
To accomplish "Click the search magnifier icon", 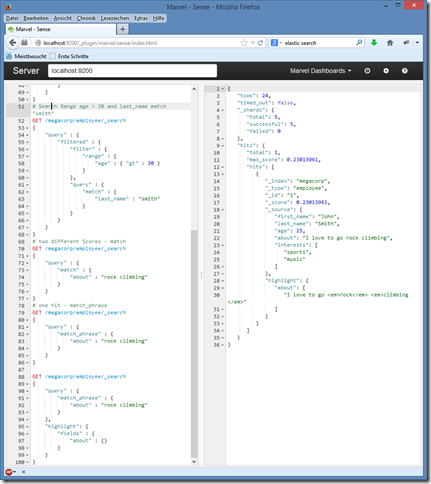I will (x=359, y=42).
